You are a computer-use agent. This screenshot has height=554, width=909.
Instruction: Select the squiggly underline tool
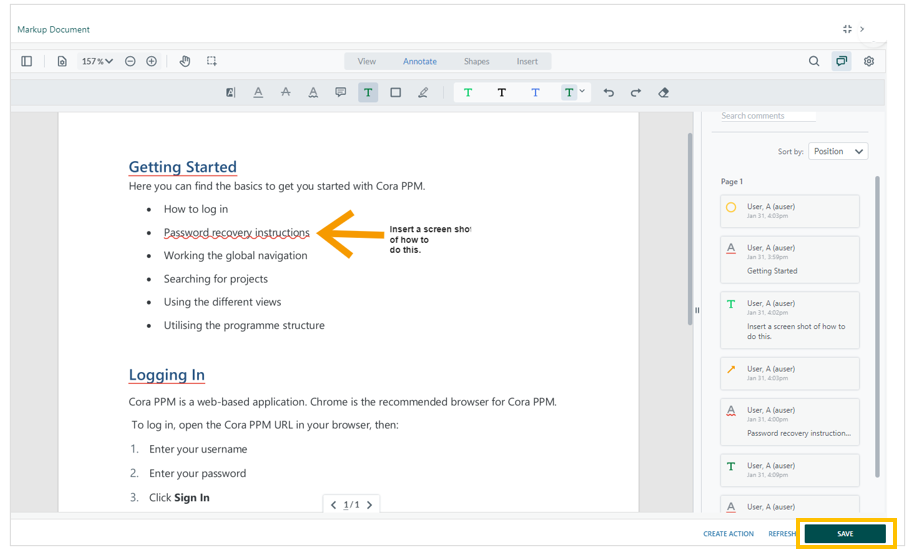pos(313,92)
